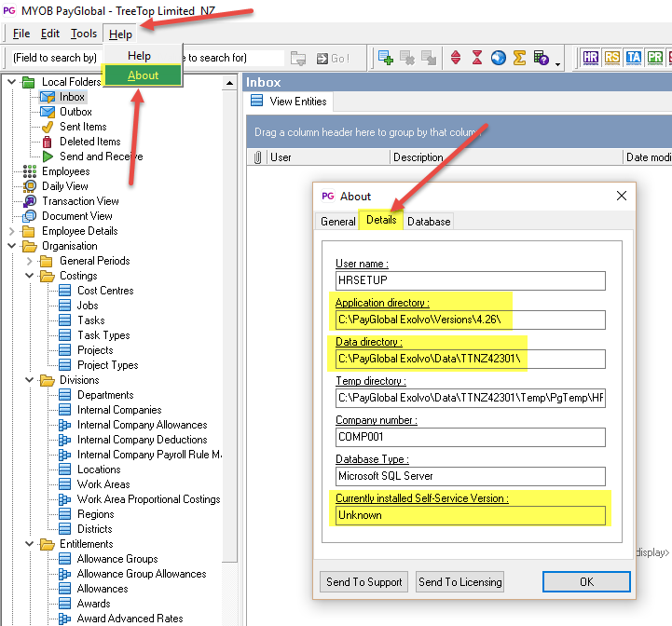Open the PR module toolbar icon
The height and width of the screenshot is (626, 672).
click(655, 58)
